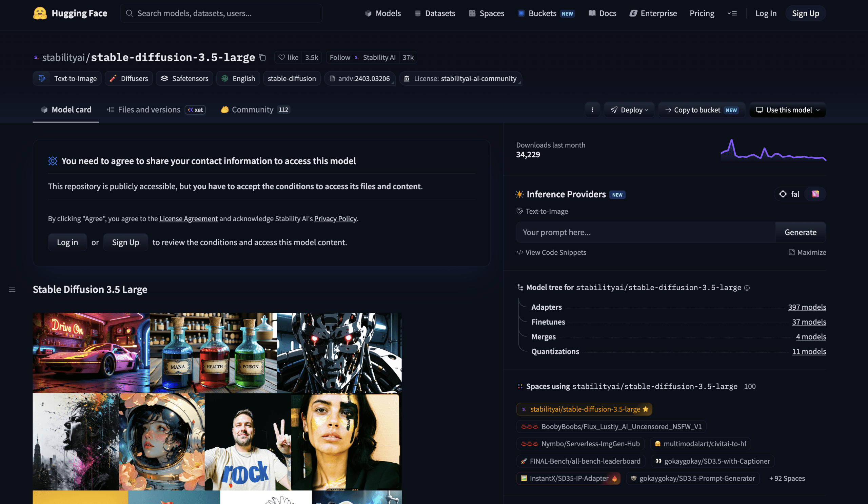Like the model with the heart button
Viewport: 868px width, 504px height.
(288, 57)
